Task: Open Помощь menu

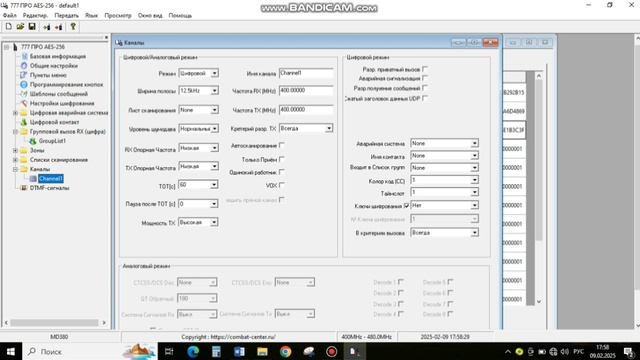Action: point(180,15)
